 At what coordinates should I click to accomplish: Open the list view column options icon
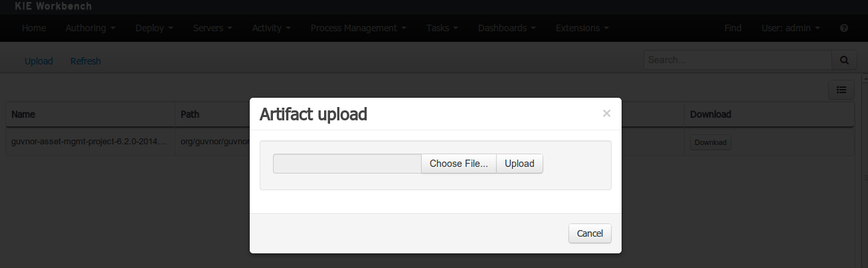(x=841, y=90)
